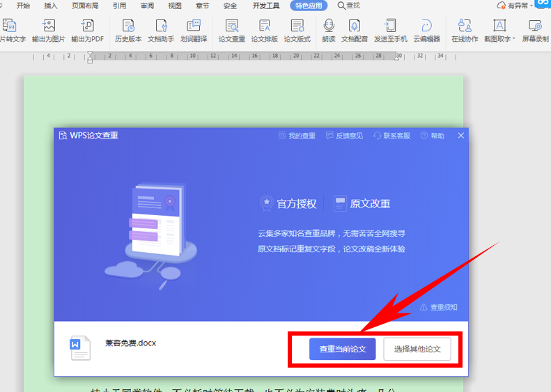
Task: Click the 选择其他论文 button
Action: coord(417,349)
